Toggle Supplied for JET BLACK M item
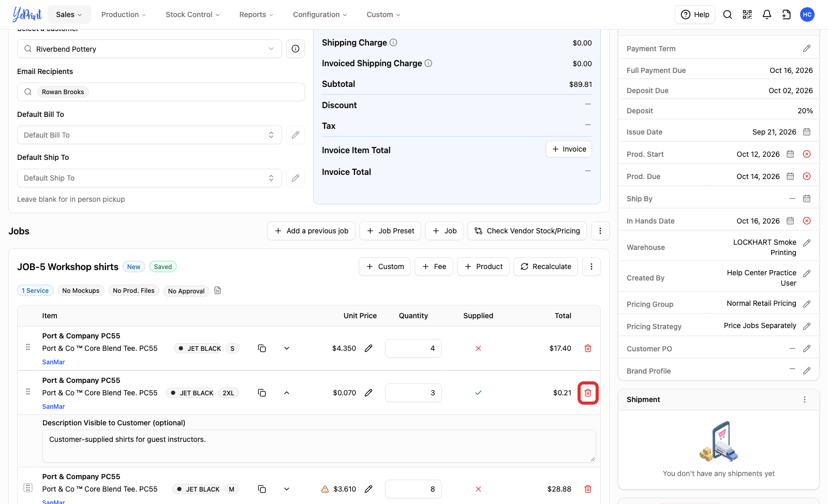This screenshot has height=504, width=828. pos(478,489)
